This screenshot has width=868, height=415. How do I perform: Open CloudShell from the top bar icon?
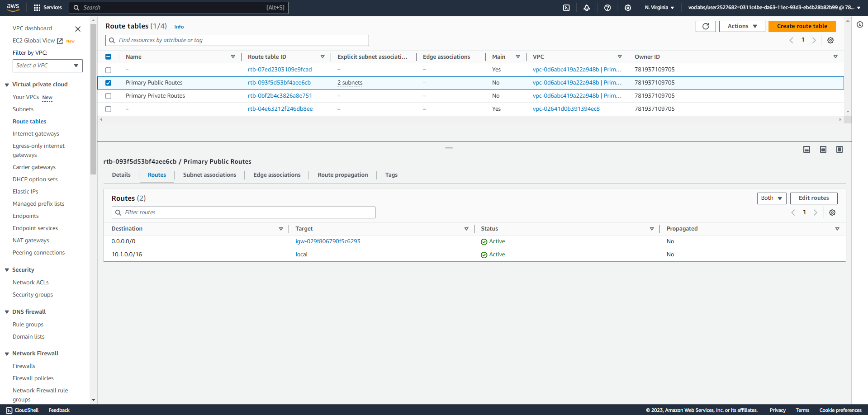[566, 8]
